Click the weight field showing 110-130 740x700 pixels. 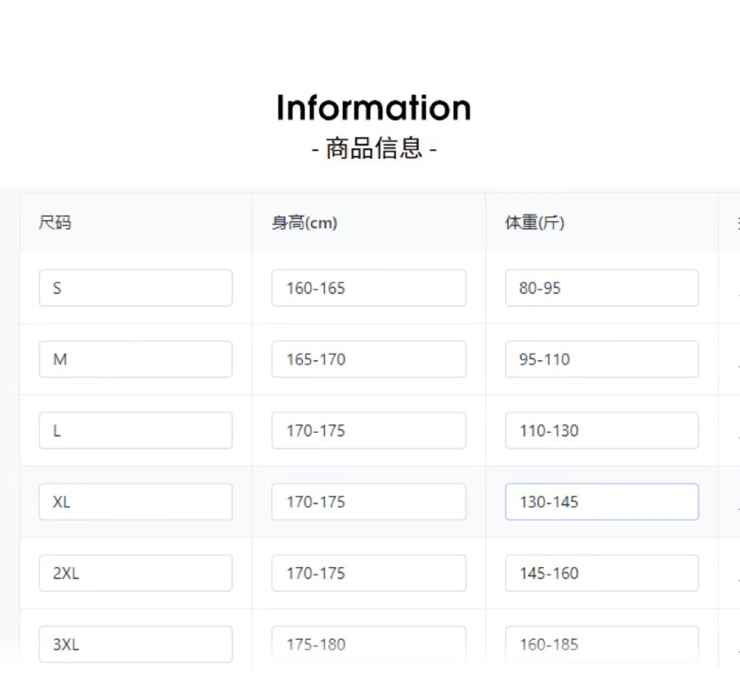click(x=602, y=430)
